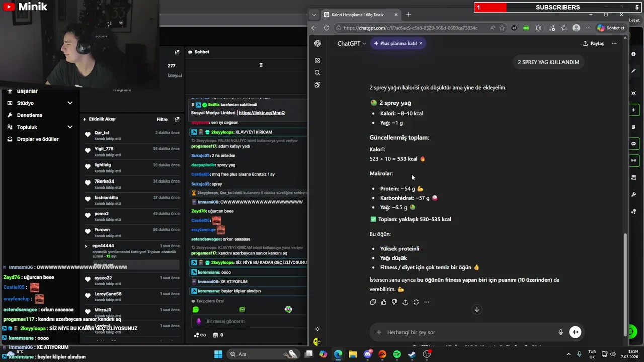Open the linktr.ee/MnnQ pinned link
The width and height of the screenshot is (644, 362).
262,113
